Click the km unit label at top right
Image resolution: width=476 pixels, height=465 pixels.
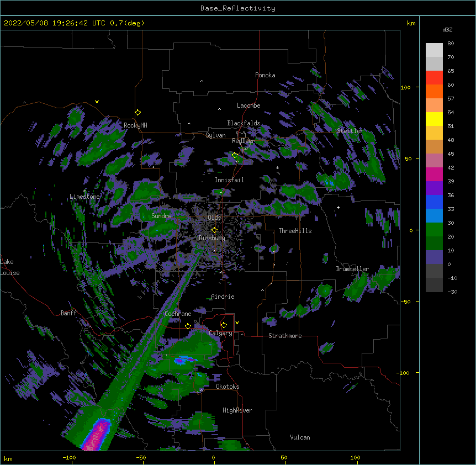(x=411, y=23)
